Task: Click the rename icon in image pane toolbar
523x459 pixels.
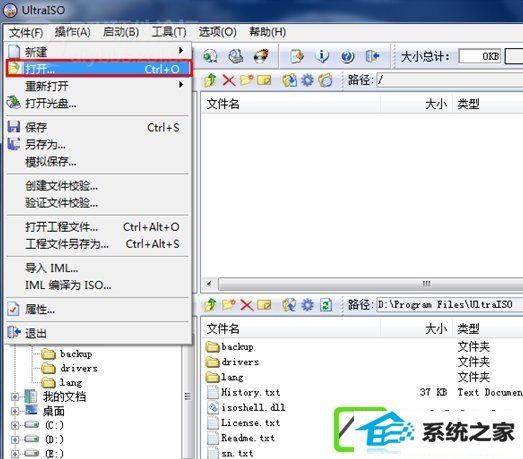Action: point(265,80)
